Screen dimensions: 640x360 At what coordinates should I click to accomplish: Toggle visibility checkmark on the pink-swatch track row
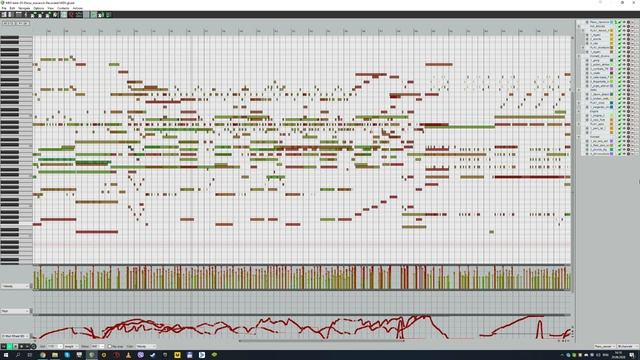[619, 69]
